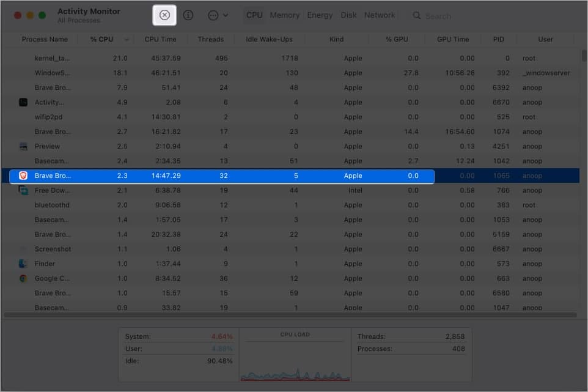Click the Finder icon in process list
The image size is (588, 392).
coord(23,264)
